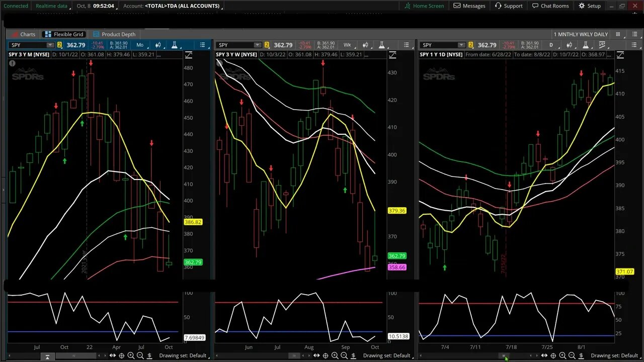Viewport: 644px width, 362px height.
Task: Click scroll-to-latest button under monthly chart
Action: 47,356
